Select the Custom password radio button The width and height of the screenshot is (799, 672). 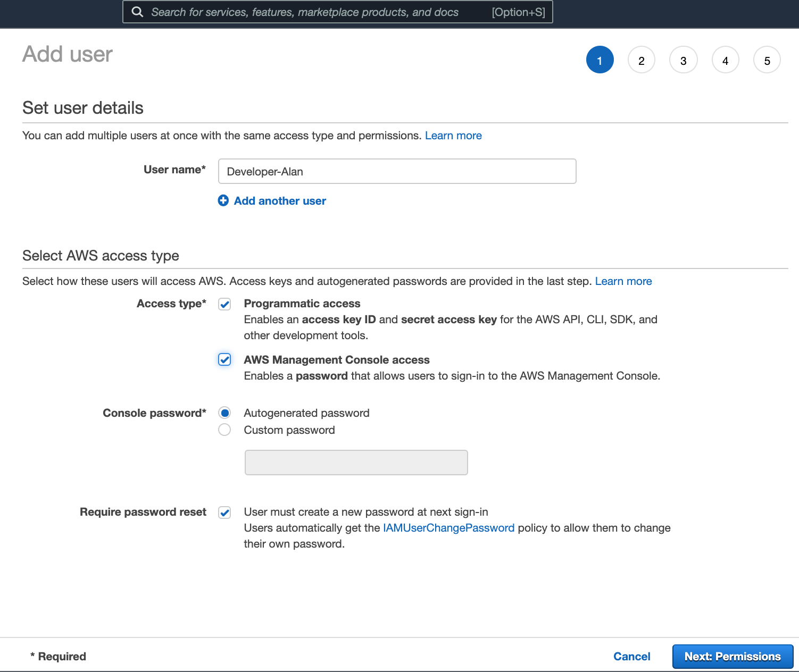(224, 430)
